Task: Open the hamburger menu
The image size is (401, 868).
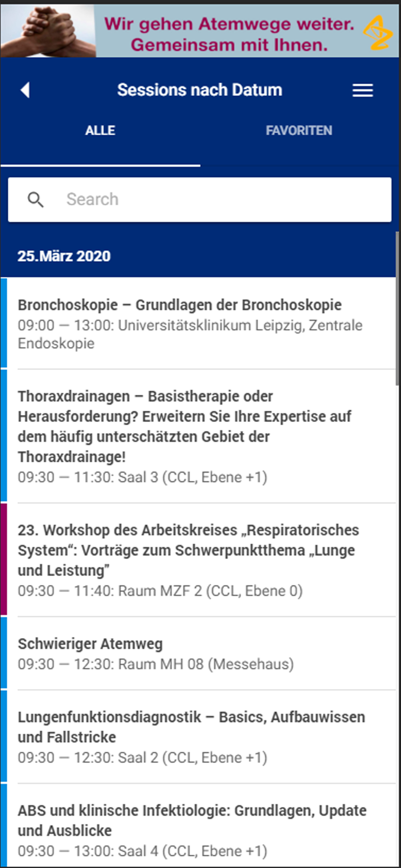Action: tap(363, 90)
